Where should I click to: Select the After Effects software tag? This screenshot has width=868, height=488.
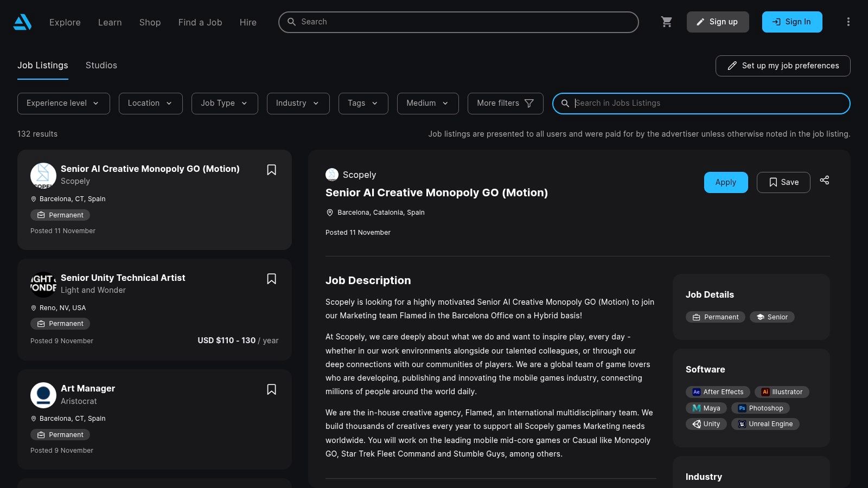coord(718,392)
